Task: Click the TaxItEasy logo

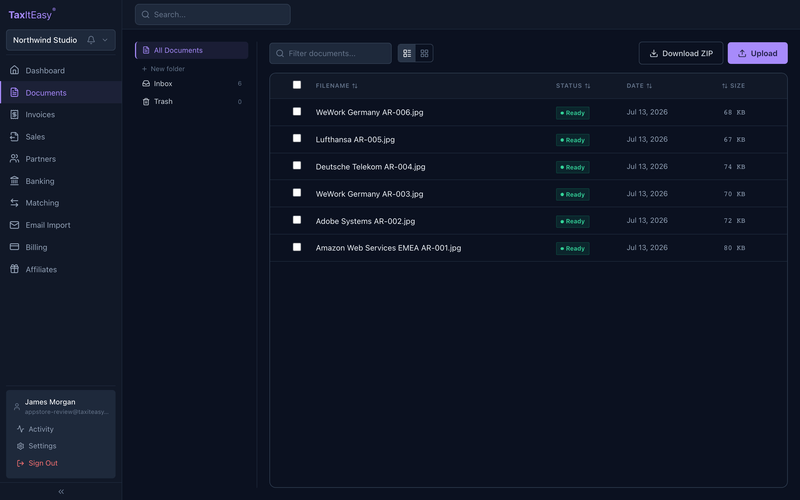Action: [32, 14]
